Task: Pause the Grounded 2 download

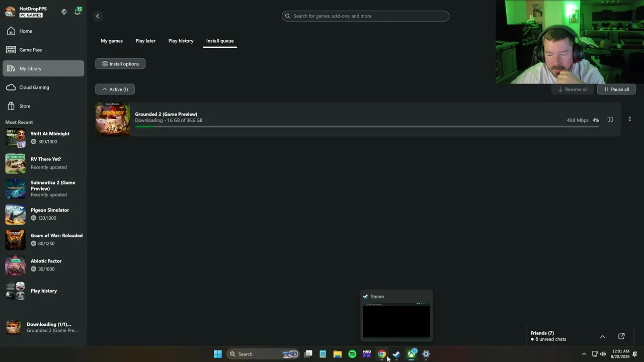Action: tap(610, 120)
